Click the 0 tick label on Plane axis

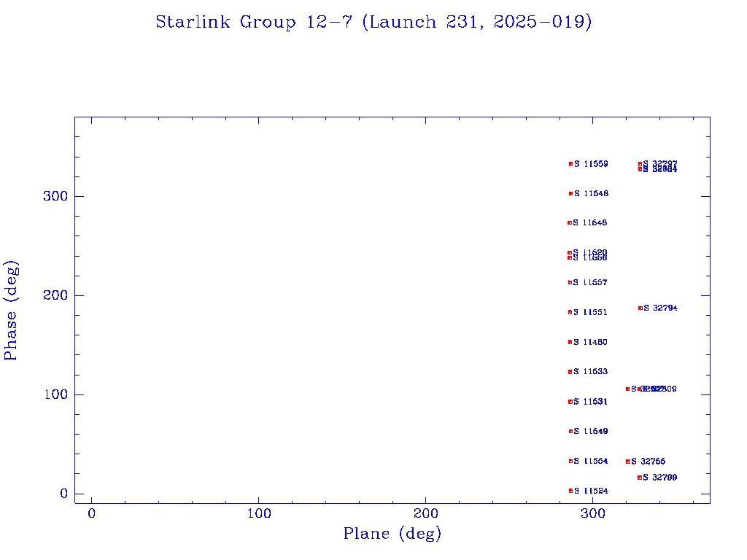tap(91, 514)
